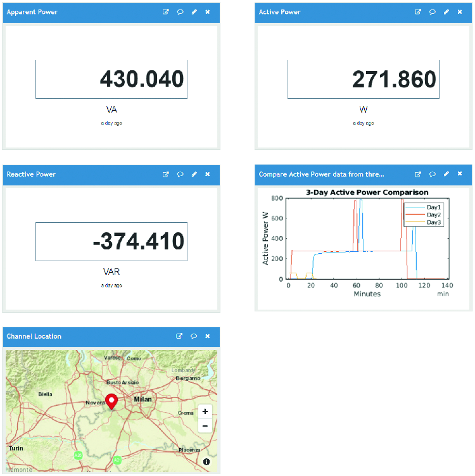The image size is (475, 476).
Task: Edit the Compare Active Power visualization
Action: coord(446,174)
